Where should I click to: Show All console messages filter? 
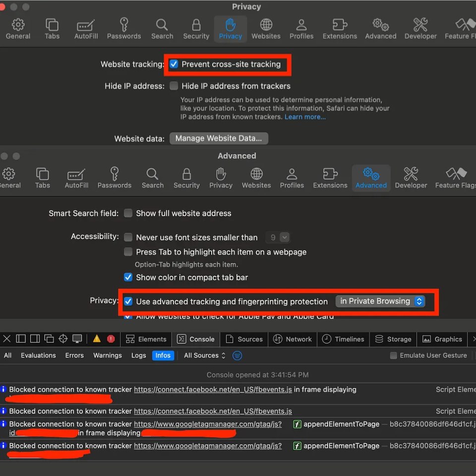tap(7, 356)
